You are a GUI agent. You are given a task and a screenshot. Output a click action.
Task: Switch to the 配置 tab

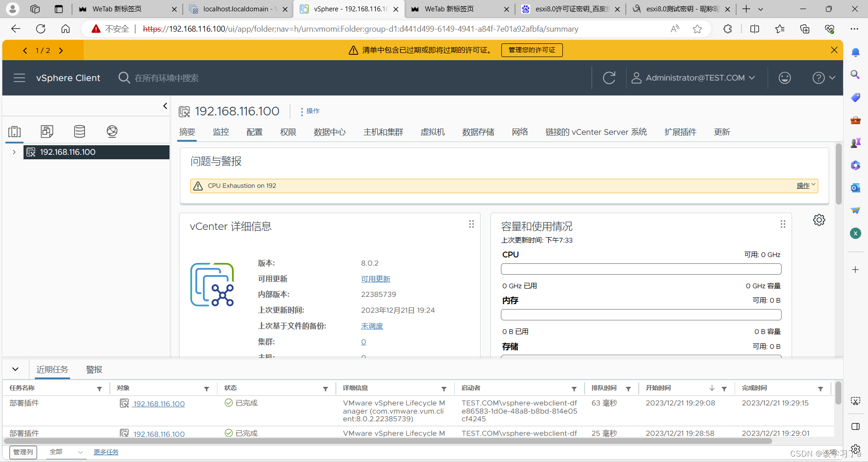255,132
